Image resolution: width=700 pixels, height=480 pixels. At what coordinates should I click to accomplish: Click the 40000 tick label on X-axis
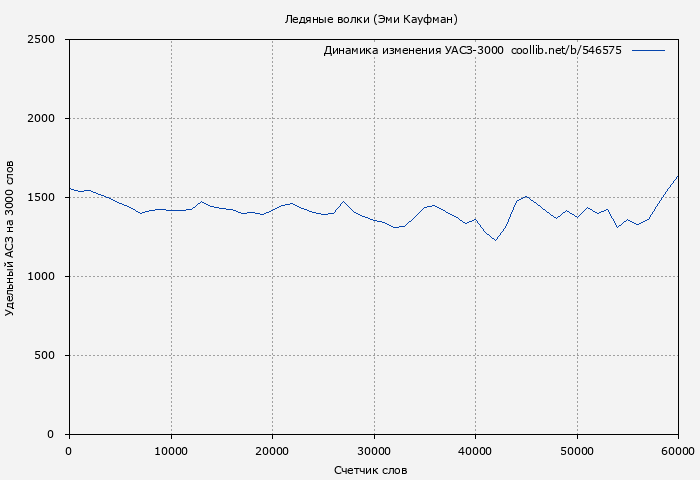[x=475, y=450]
